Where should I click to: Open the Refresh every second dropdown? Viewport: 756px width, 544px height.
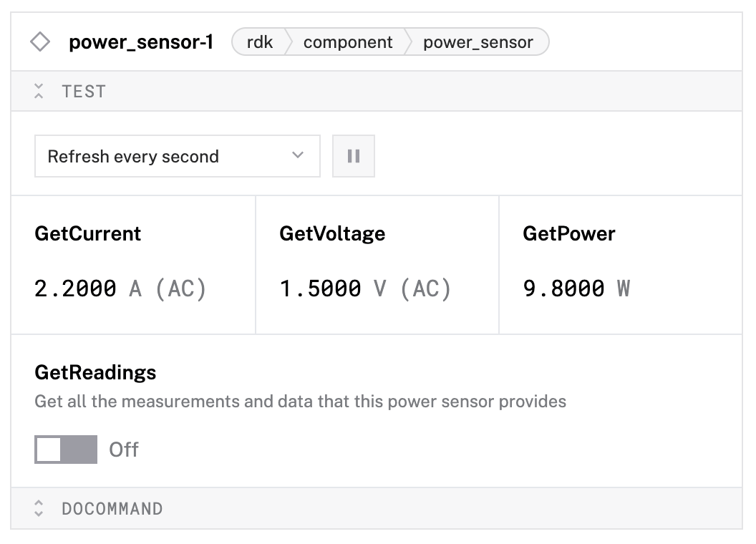(x=177, y=155)
